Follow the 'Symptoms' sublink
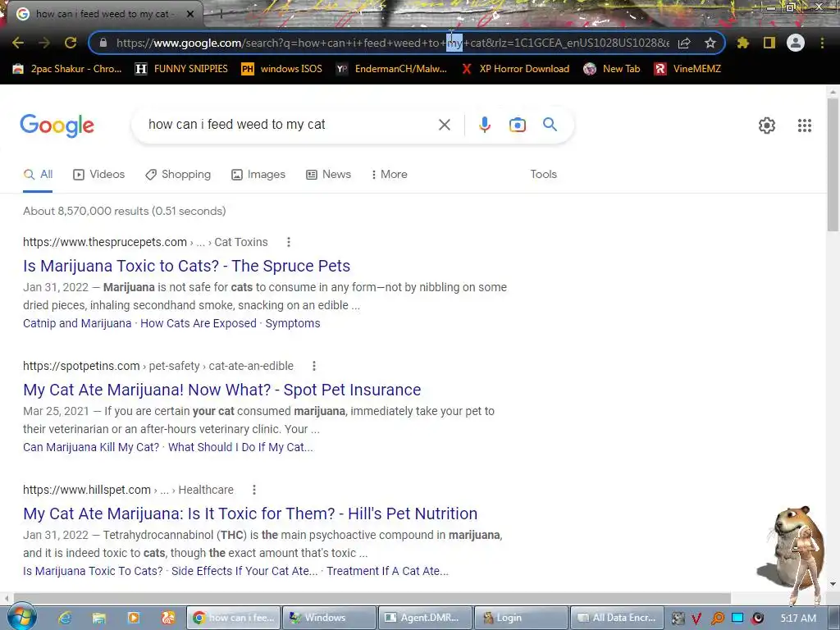Viewport: 840px width, 630px height. pos(293,323)
